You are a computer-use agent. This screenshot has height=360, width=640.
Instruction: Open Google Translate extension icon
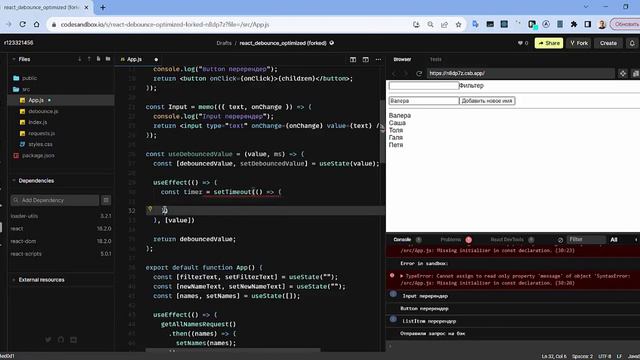point(476,24)
